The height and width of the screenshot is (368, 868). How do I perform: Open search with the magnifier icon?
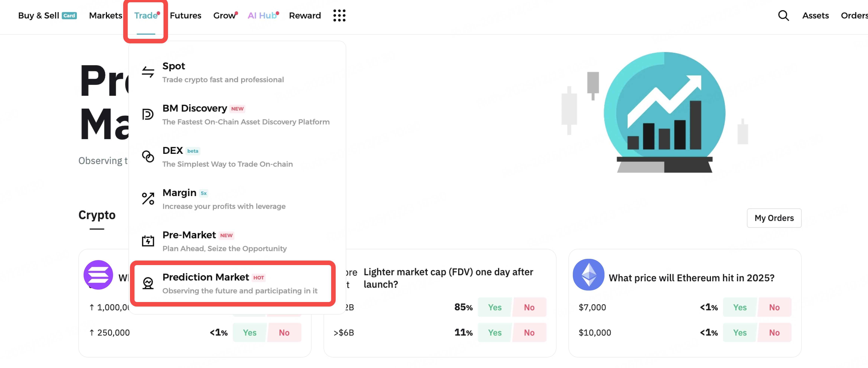[783, 15]
